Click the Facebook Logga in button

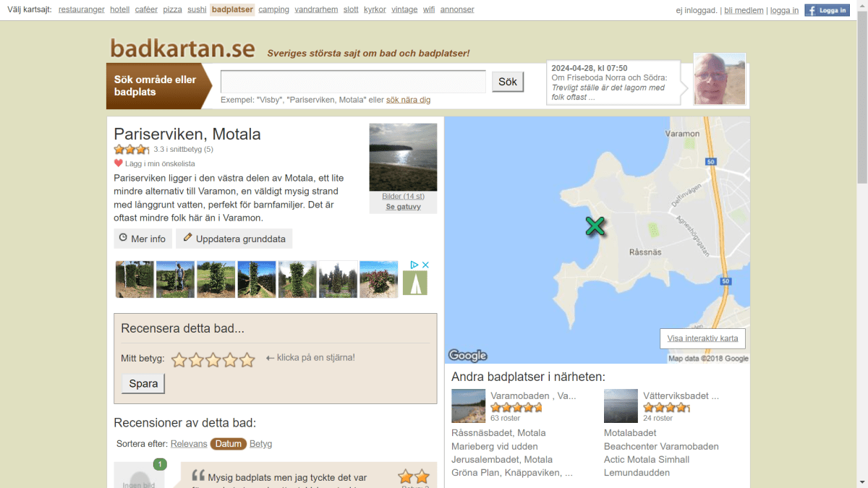(827, 10)
